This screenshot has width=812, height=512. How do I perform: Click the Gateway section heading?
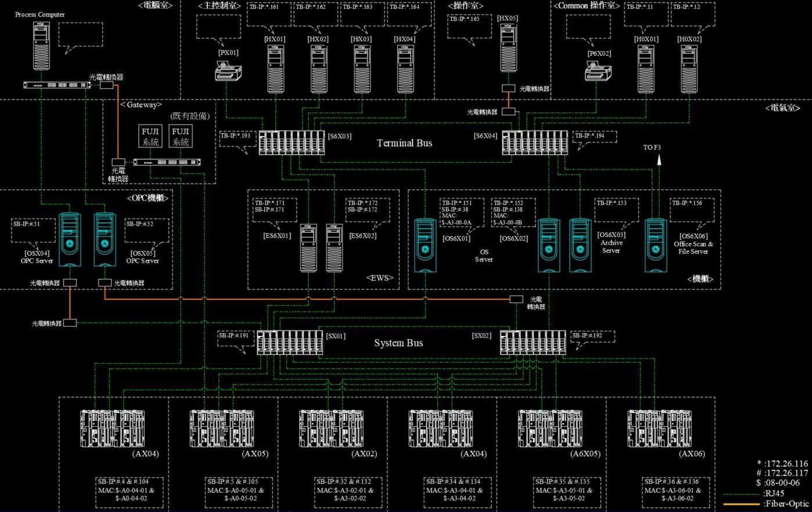[141, 105]
